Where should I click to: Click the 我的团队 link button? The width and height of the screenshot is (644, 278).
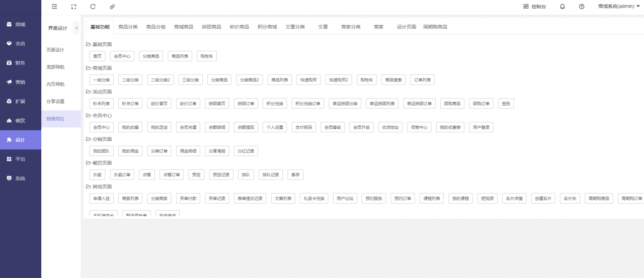(102, 151)
